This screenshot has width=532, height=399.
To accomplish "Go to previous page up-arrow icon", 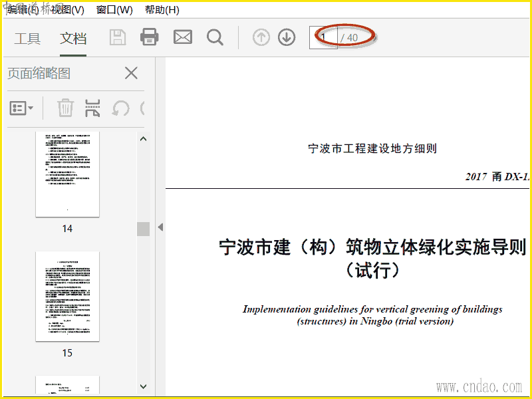I will [x=261, y=37].
